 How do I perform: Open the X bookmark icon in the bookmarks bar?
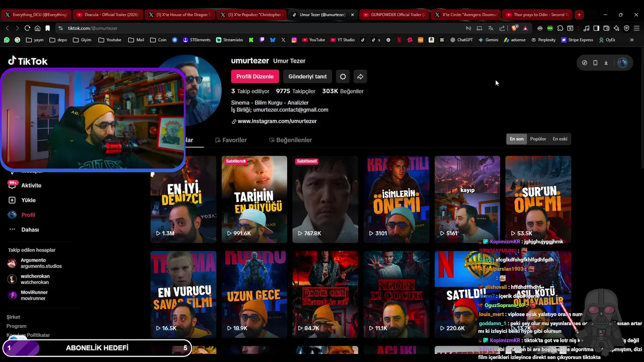pyautogui.click(x=283, y=40)
